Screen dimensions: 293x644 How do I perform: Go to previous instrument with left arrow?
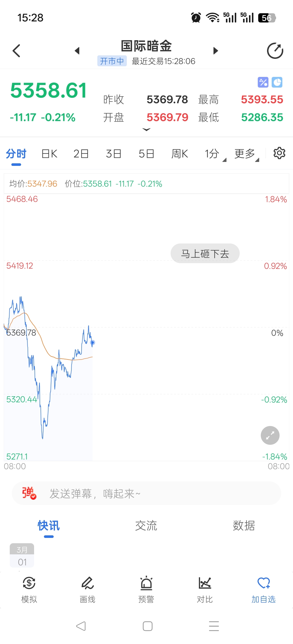[77, 51]
